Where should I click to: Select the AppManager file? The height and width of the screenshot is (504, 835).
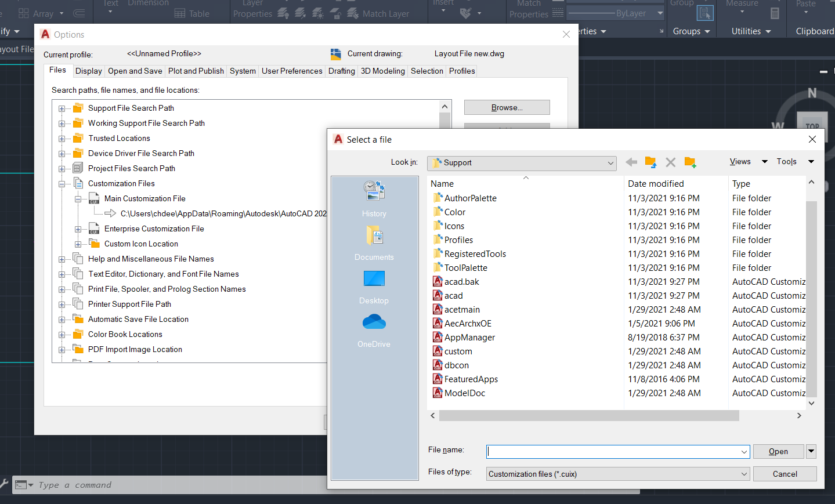point(464,338)
